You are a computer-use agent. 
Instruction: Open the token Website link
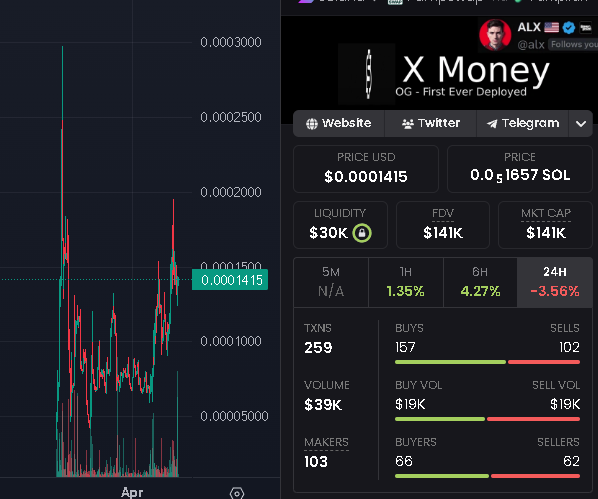(x=339, y=123)
